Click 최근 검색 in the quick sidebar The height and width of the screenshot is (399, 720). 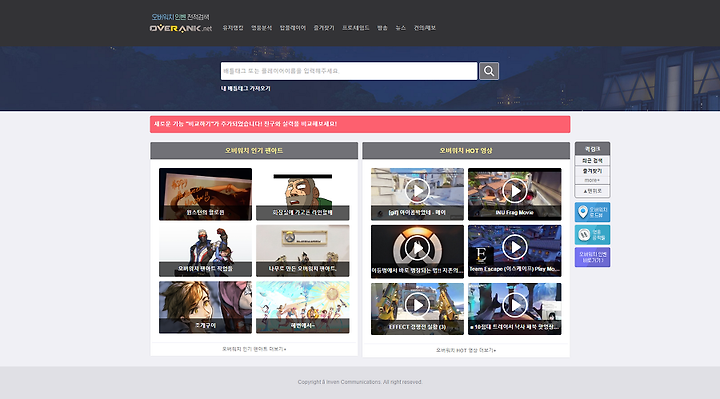point(592,161)
